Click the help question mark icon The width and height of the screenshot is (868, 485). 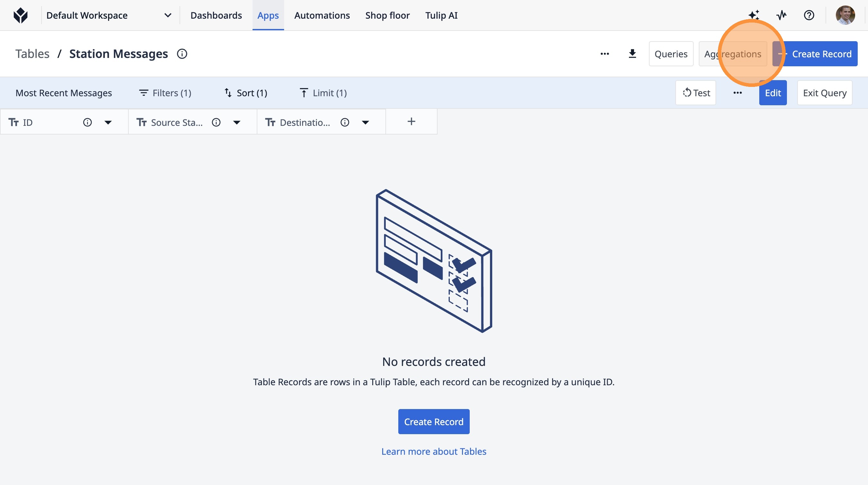coord(809,15)
